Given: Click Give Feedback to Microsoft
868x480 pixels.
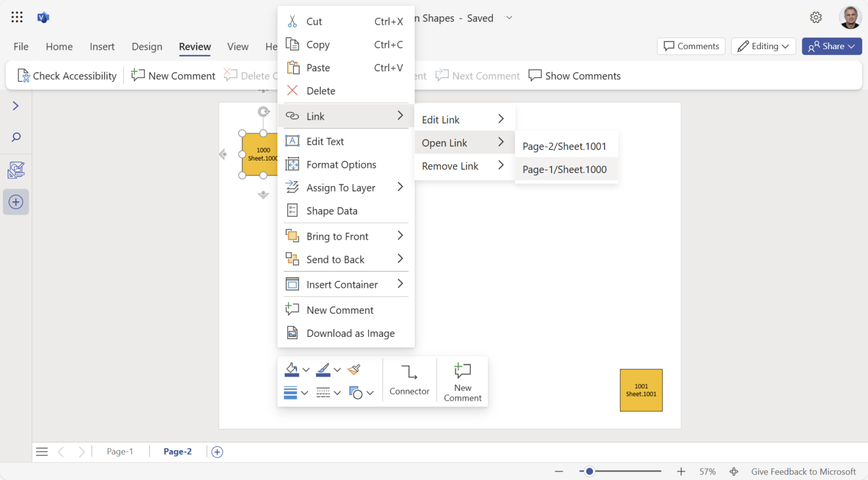Looking at the screenshot, I should point(803,471).
